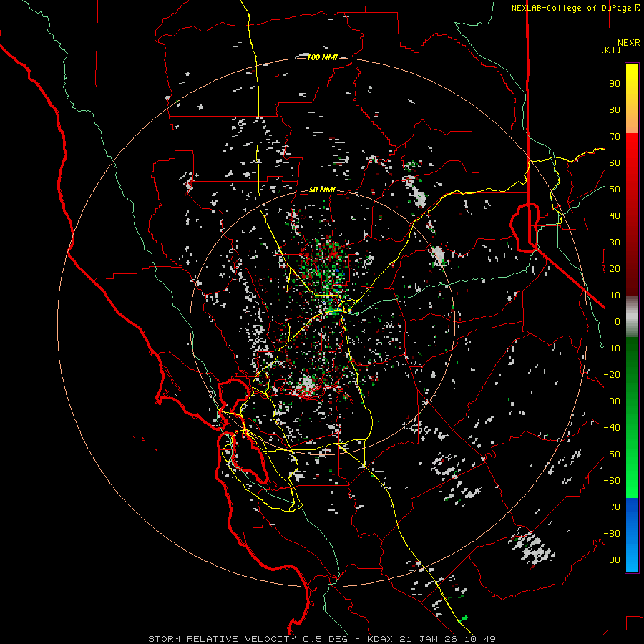Screen dimensions: 644x644
Task: Click the 60 value on the velocity scale
Action: coord(615,162)
